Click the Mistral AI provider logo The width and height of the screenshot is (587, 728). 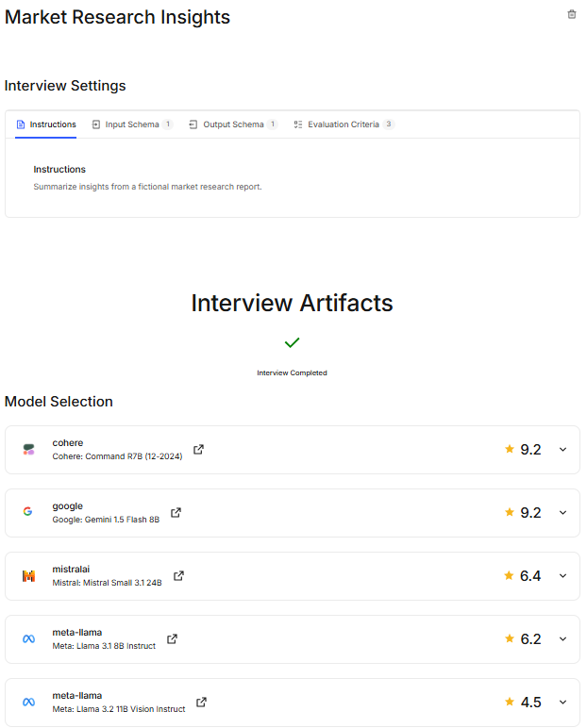28,576
